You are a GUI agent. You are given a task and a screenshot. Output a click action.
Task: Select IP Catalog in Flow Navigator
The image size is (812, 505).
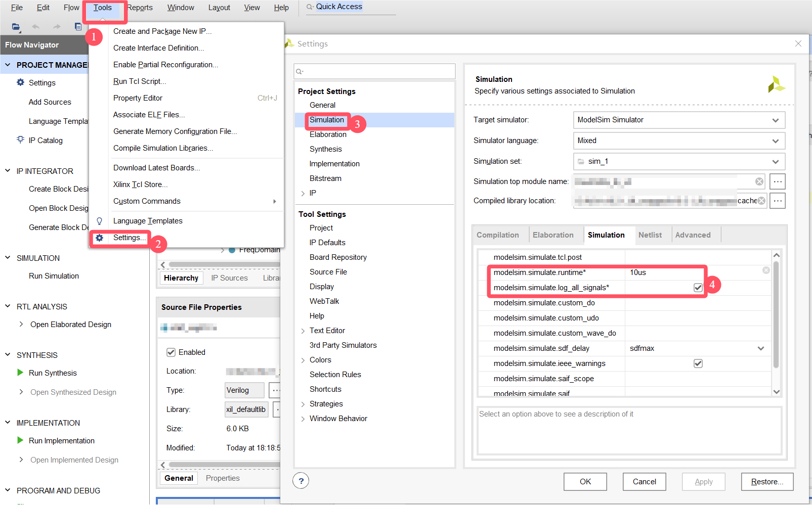point(45,140)
